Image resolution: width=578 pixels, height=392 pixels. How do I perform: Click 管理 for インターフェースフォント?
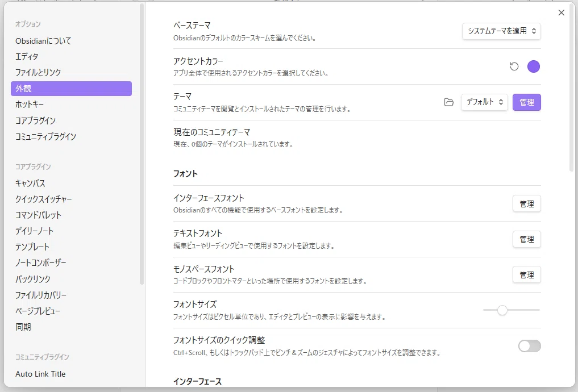click(526, 204)
